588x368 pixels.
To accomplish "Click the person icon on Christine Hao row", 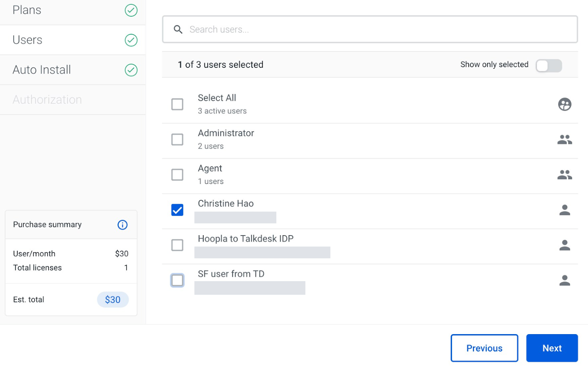I will [564, 210].
